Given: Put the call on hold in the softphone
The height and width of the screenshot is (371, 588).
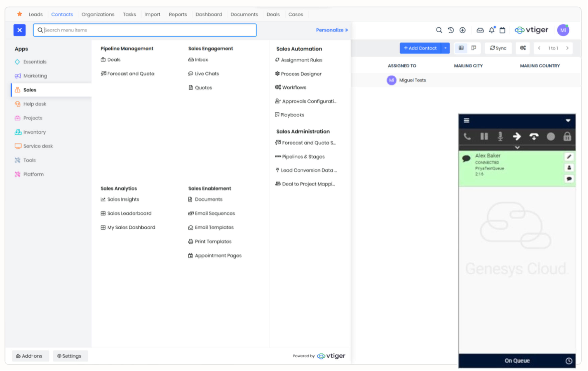Looking at the screenshot, I should tap(484, 137).
